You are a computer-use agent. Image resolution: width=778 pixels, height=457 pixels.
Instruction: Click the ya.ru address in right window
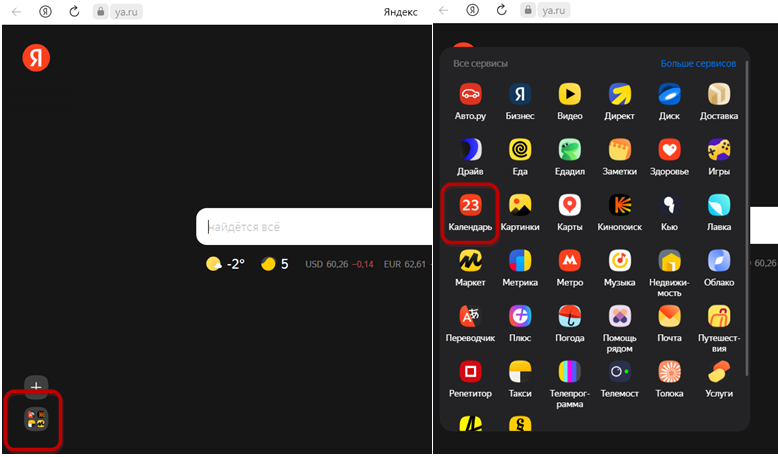(x=553, y=10)
